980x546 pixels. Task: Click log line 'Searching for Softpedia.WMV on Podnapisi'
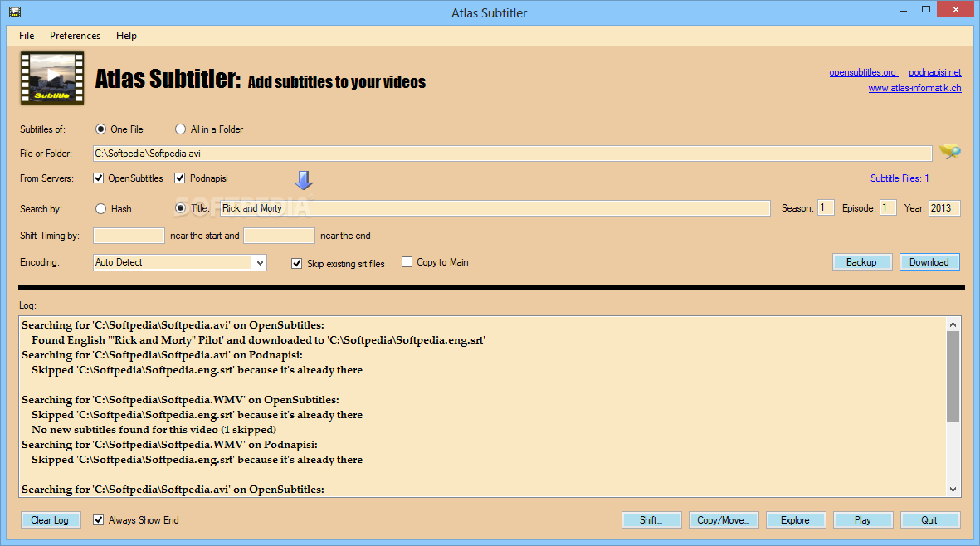click(x=169, y=445)
